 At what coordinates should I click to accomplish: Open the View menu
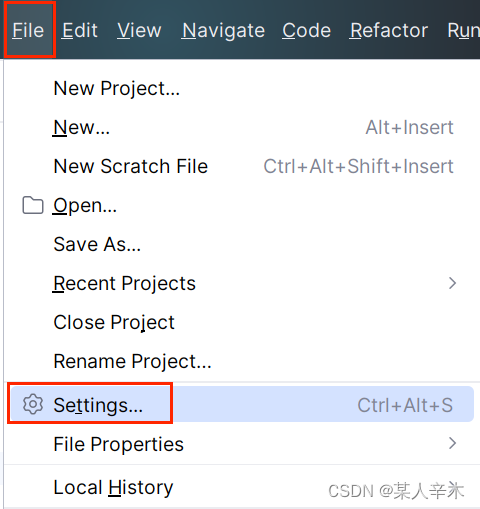pos(139,30)
